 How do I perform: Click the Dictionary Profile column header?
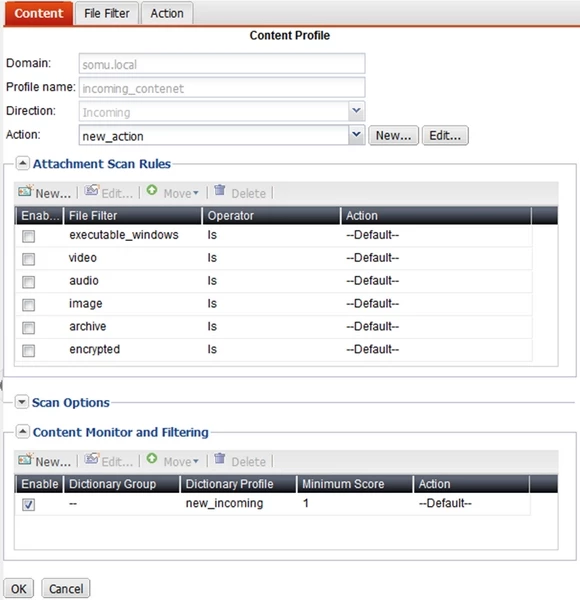pos(239,484)
